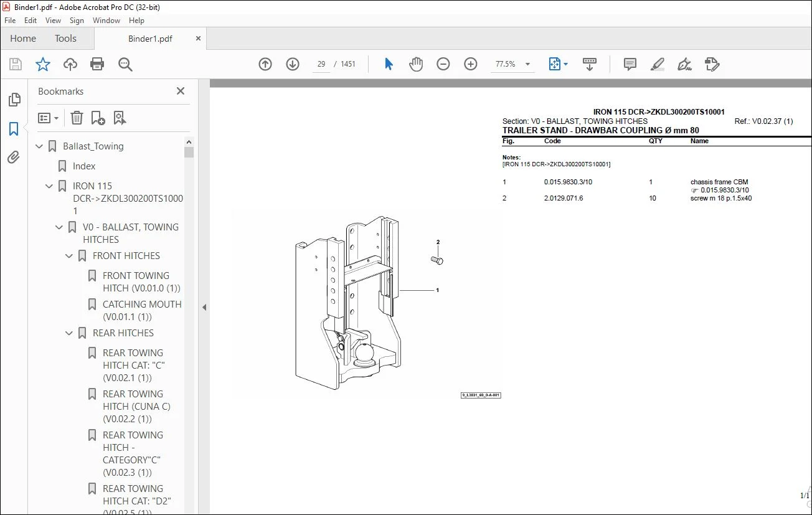Viewport: 812px width, 515px height.
Task: Print the document using the printer icon
Action: [97, 64]
